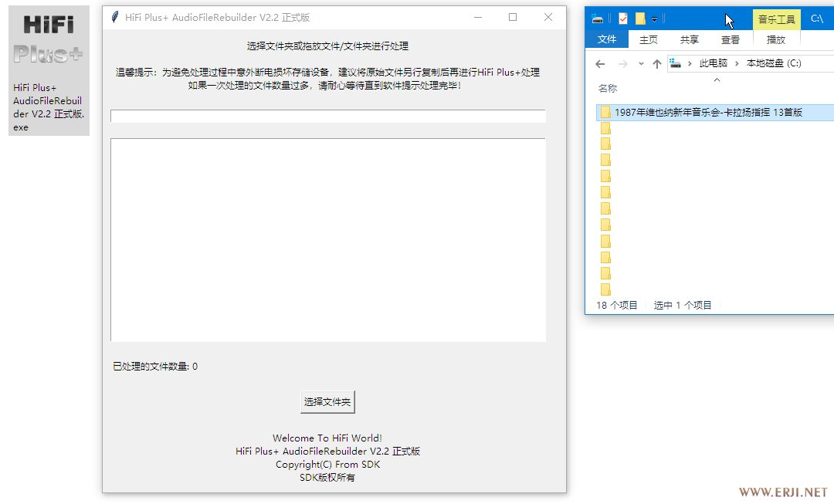Switch to the 查看 ribbon tab
Image resolution: width=834 pixels, height=504 pixels.
(731, 39)
